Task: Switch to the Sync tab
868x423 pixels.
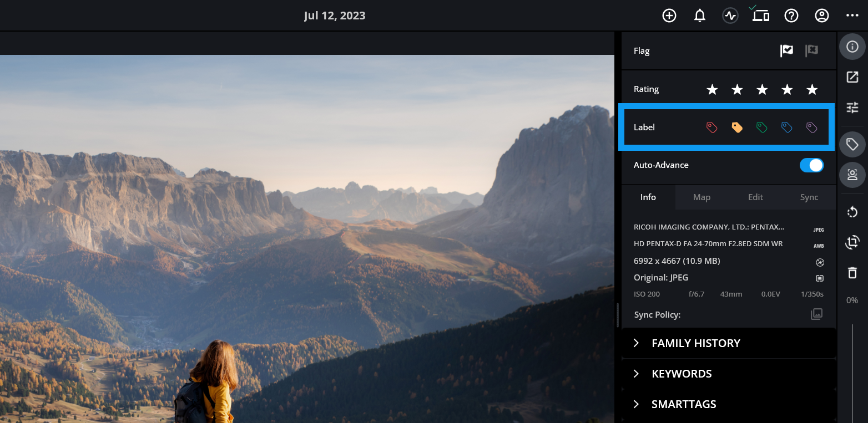Action: 809,197
